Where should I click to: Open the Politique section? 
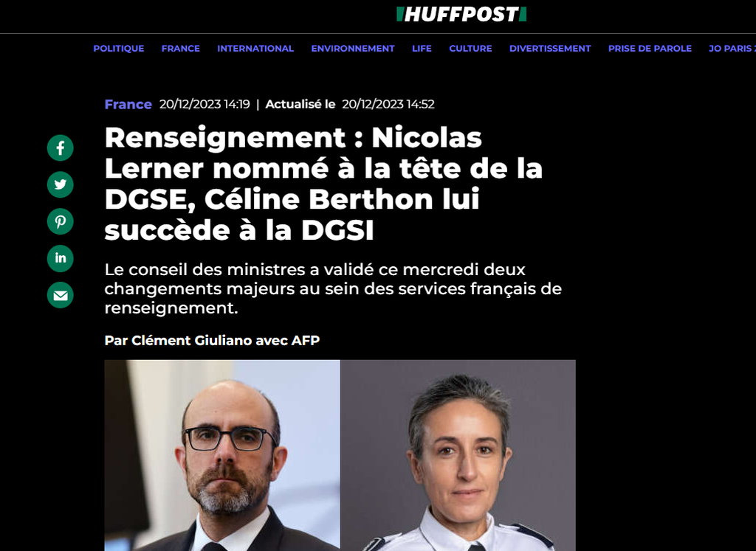click(x=119, y=49)
